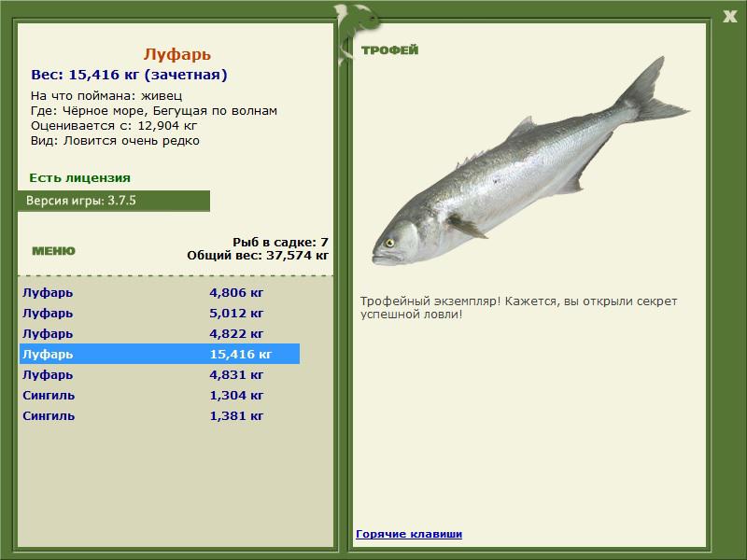
Task: Select the Луфарь 4,822 кг row
Action: click(160, 333)
